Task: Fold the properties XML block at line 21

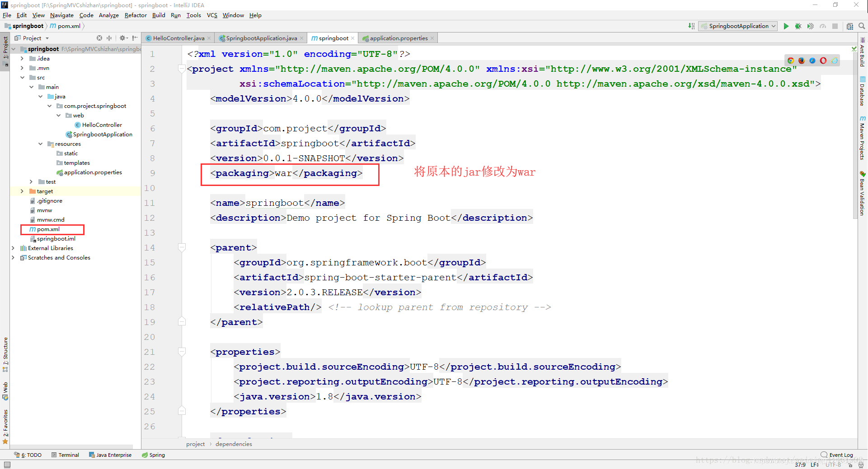Action: 182,352
